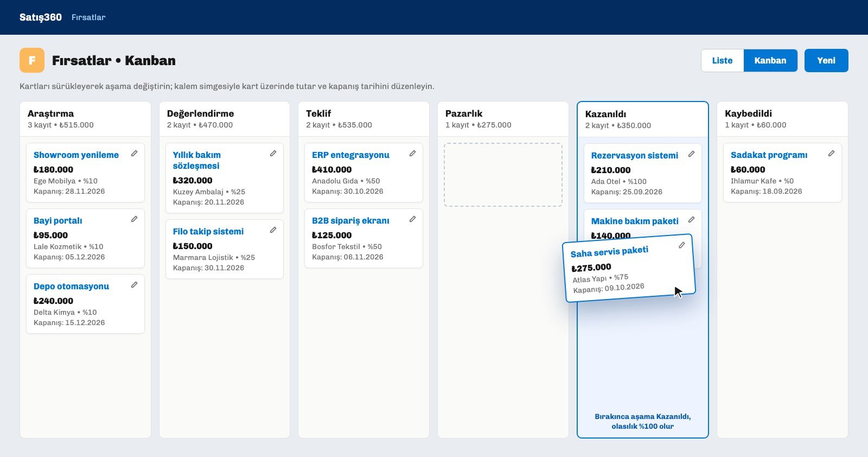The height and width of the screenshot is (457, 868).
Task: Open the Showroom yenileme opportunity link
Action: 76,155
